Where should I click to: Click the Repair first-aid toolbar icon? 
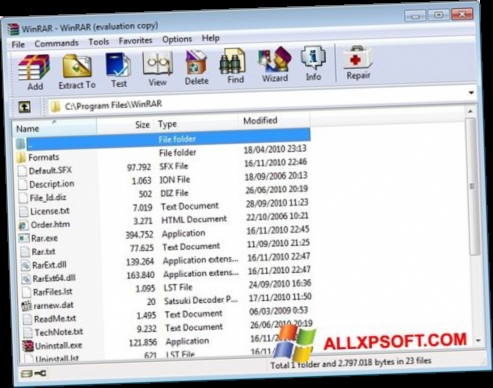[357, 57]
